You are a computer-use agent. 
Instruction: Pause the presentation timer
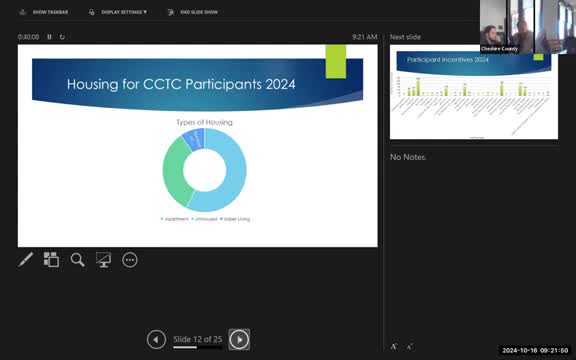(x=49, y=37)
